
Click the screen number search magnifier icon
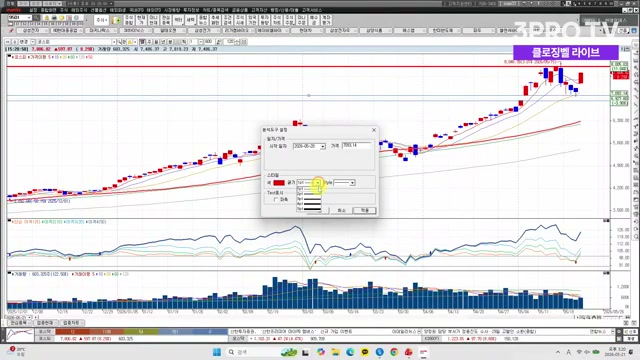point(36,18)
